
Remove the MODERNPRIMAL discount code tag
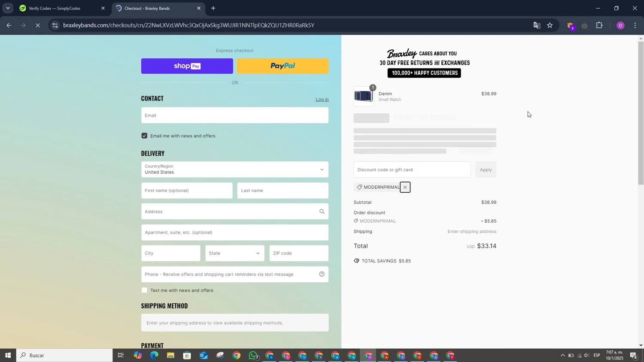(x=405, y=187)
